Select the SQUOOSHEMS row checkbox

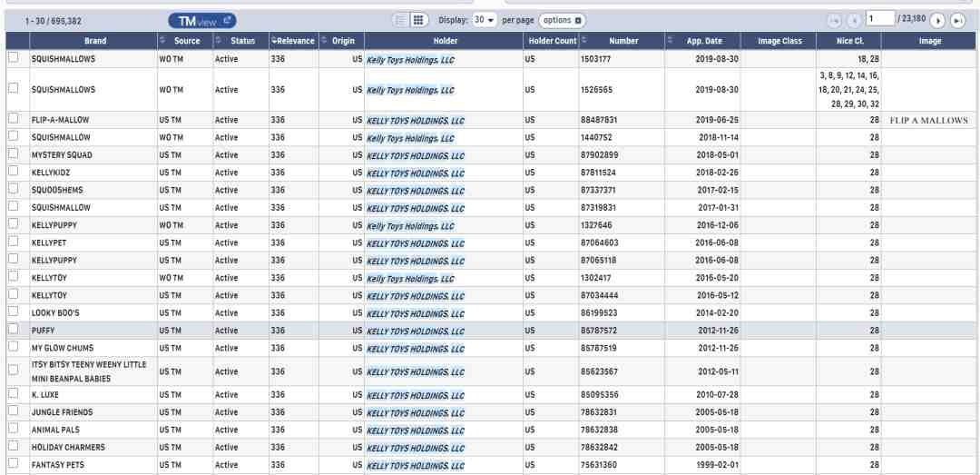click(13, 188)
